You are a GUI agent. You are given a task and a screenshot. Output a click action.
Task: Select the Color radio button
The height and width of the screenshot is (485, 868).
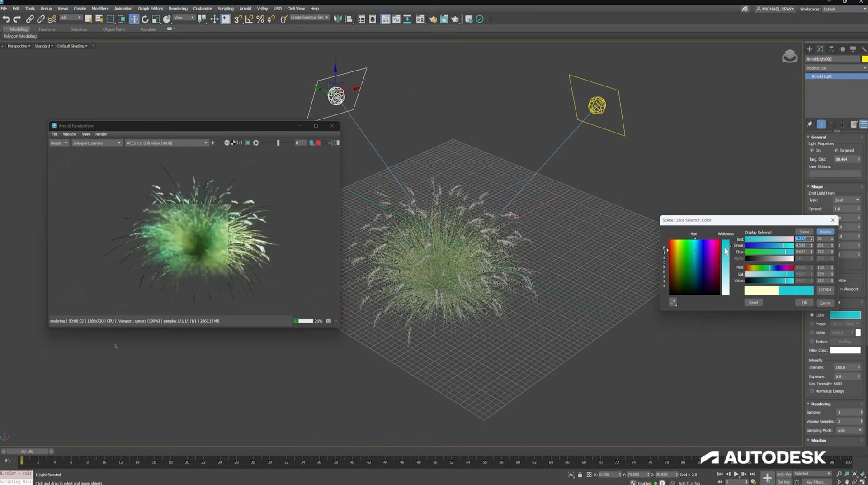tap(812, 315)
